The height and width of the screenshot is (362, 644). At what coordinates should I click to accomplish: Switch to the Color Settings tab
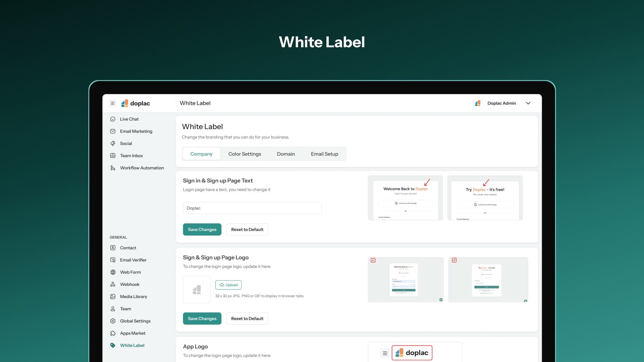[x=245, y=154]
